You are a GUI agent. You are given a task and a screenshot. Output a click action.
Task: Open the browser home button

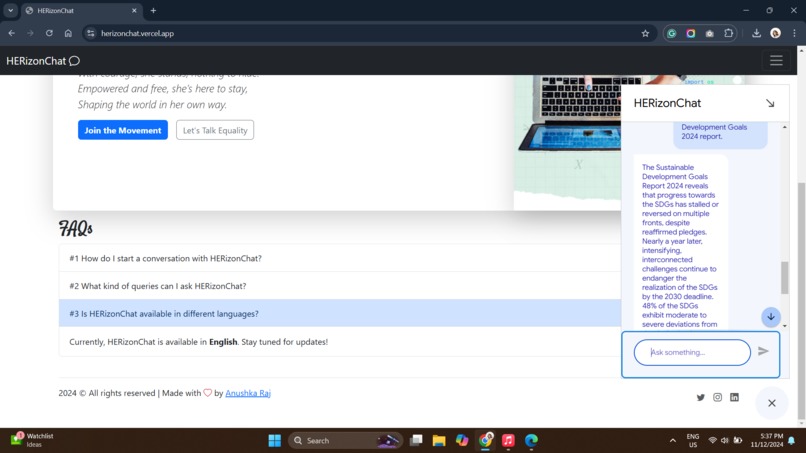(68, 33)
